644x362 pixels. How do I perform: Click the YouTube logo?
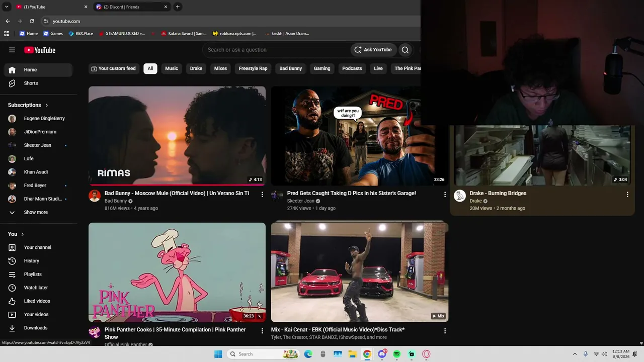40,50
